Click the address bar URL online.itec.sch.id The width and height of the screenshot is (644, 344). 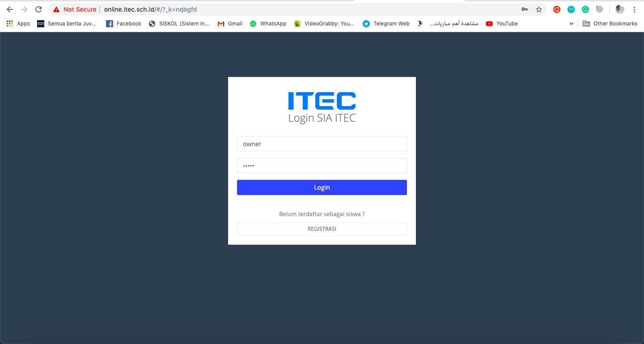point(150,9)
